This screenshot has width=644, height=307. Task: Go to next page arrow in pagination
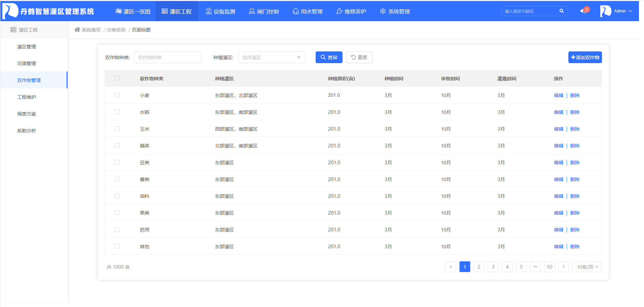[564, 267]
